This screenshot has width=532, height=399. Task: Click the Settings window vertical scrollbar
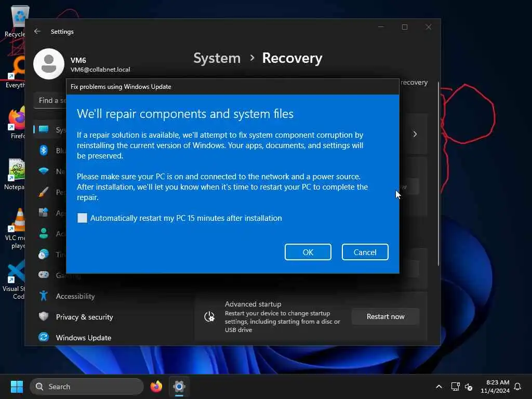(438, 174)
